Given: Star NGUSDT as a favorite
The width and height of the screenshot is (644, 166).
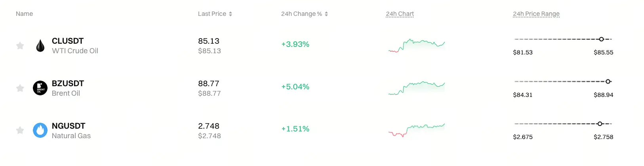Looking at the screenshot, I should [x=20, y=130].
